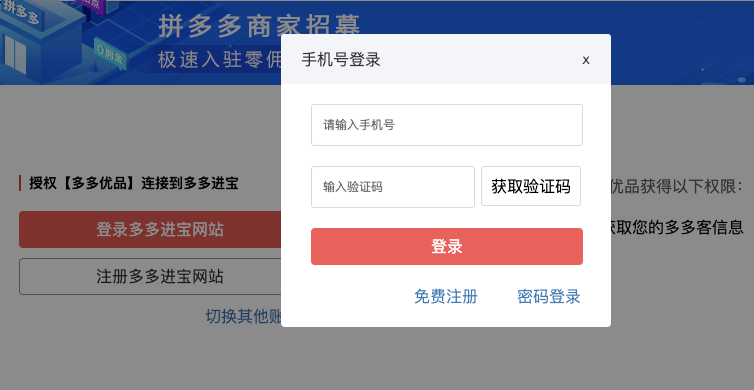Request a code via 获取验证码
The width and height of the screenshot is (754, 390).
(531, 186)
